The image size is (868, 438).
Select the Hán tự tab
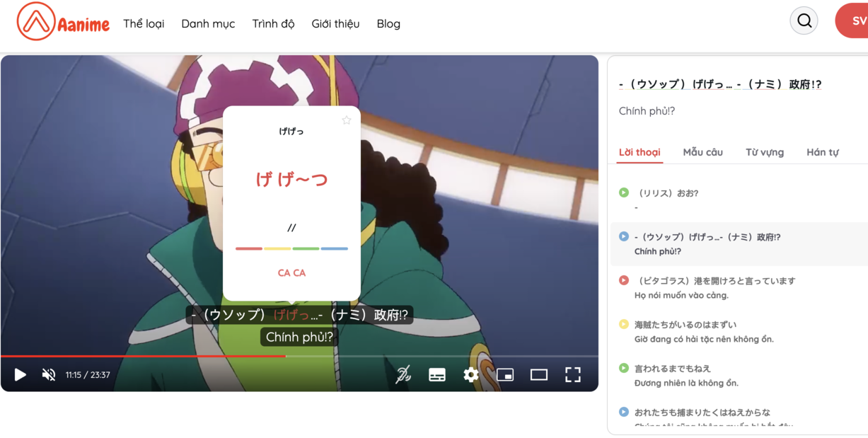click(x=822, y=152)
